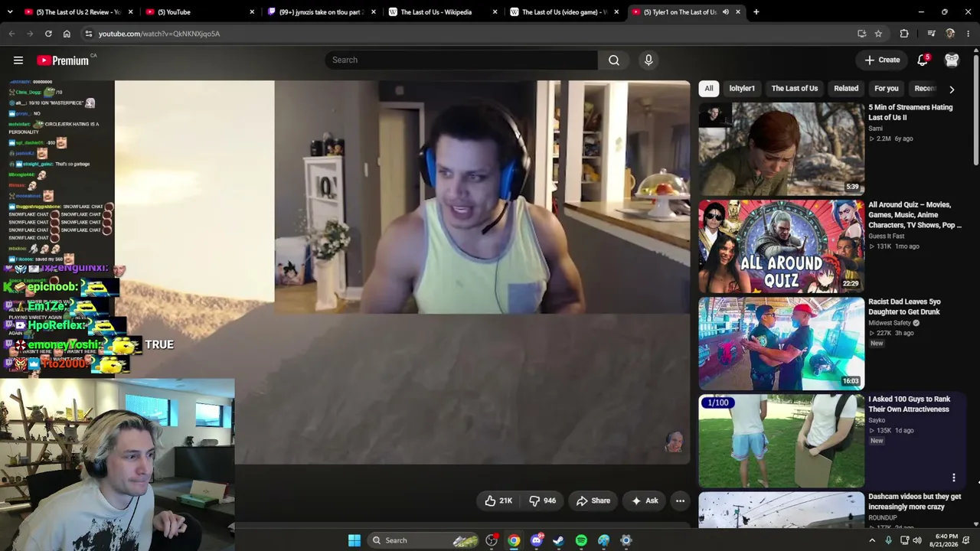Switch to the jynxzi Twitch tab
The image size is (980, 551).
[321, 12]
